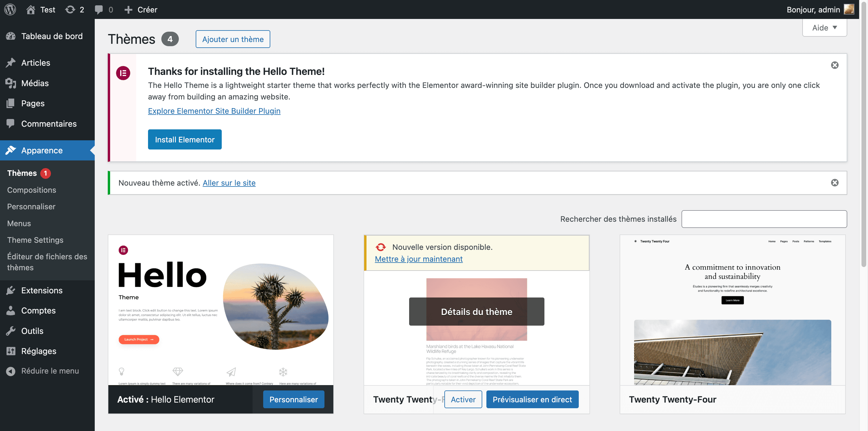Open the Compositions submenu item
868x431 pixels.
click(32, 190)
